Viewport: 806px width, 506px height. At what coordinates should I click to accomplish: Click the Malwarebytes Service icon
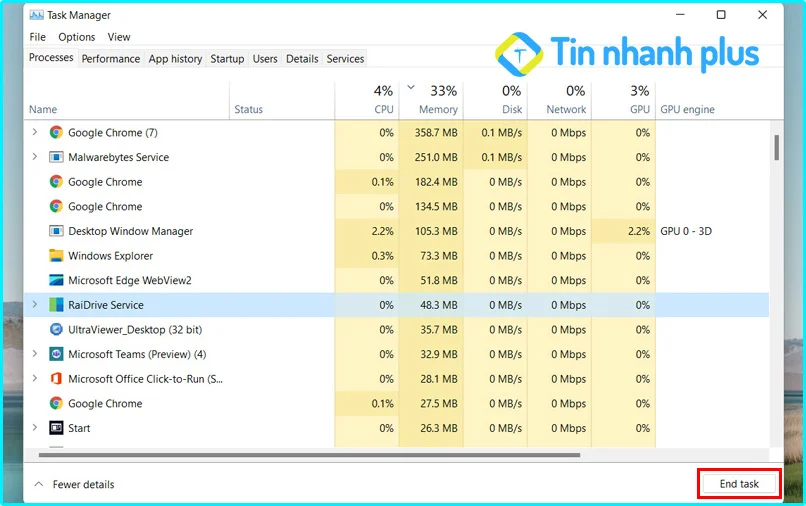(56, 157)
